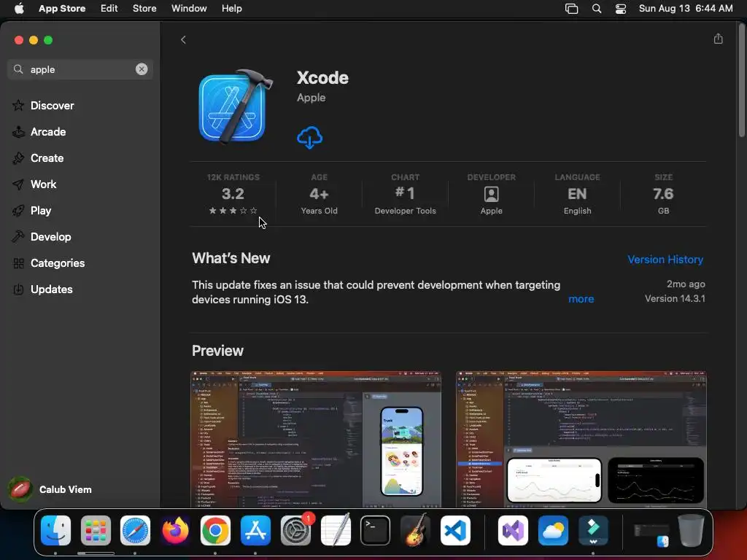
Task: Open the Apple menu
Action: (19, 9)
